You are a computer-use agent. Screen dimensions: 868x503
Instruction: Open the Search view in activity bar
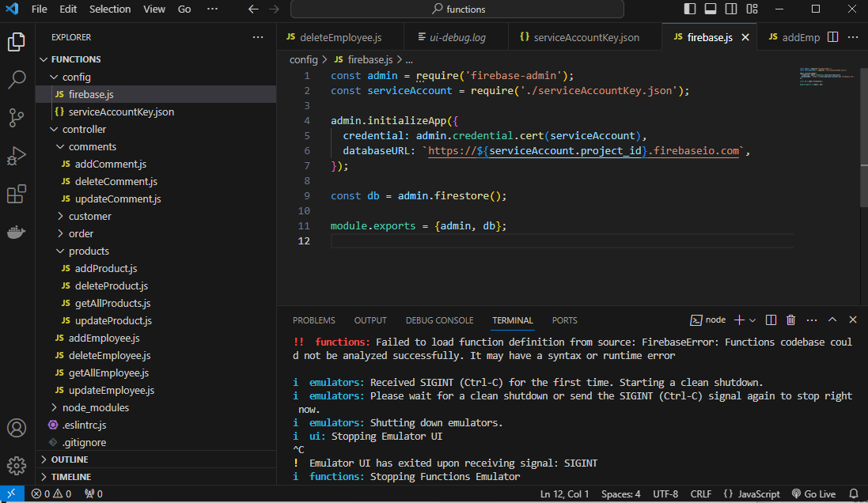pos(17,80)
